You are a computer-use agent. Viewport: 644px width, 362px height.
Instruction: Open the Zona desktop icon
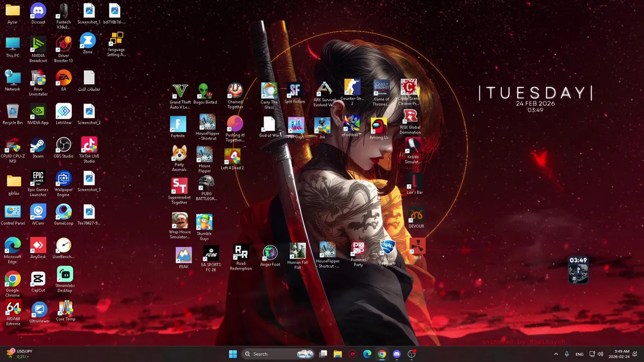pyautogui.click(x=88, y=44)
